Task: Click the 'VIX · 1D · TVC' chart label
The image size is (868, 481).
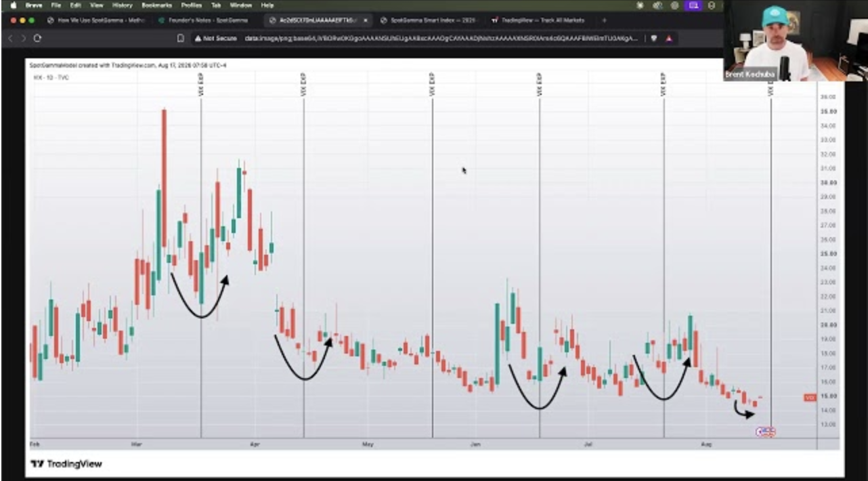Action: pyautogui.click(x=50, y=78)
